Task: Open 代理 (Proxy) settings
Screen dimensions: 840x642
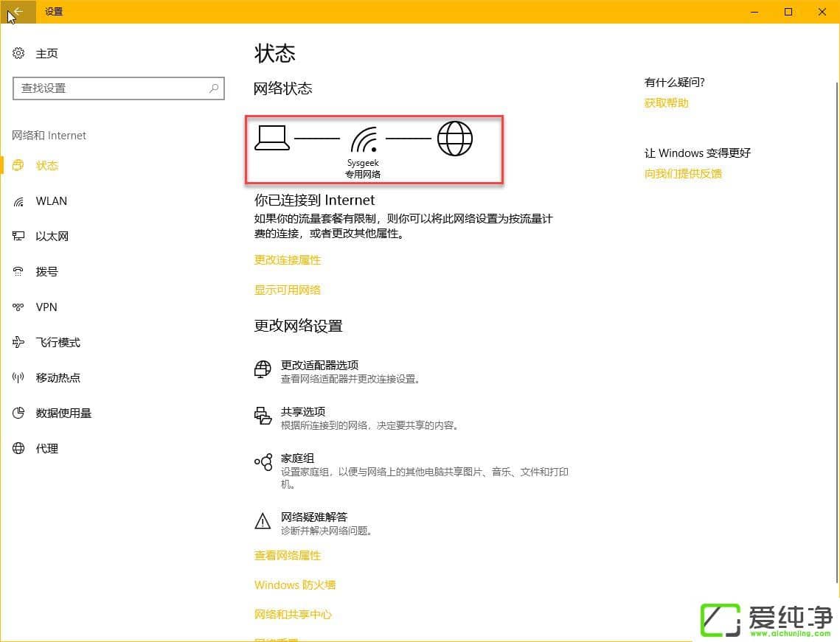Action: coord(45,448)
